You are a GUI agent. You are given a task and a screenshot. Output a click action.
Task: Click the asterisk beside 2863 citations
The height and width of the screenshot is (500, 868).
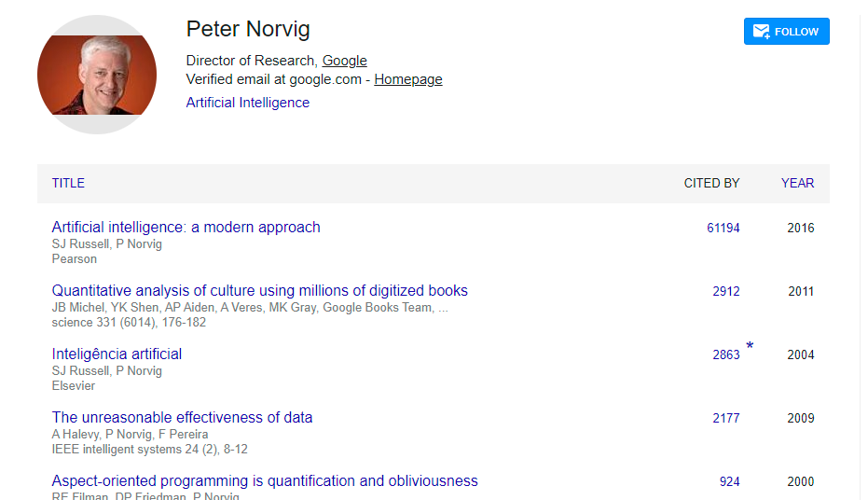click(x=750, y=348)
